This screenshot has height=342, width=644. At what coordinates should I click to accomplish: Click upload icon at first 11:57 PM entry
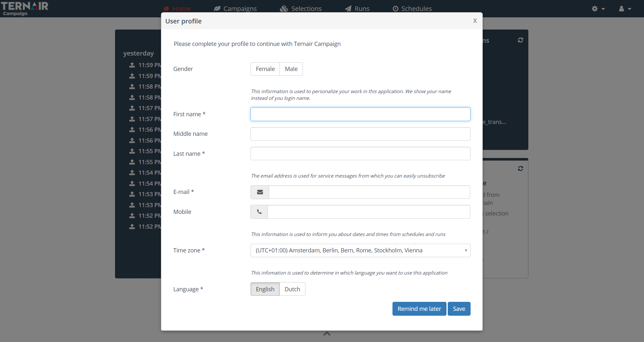click(132, 108)
